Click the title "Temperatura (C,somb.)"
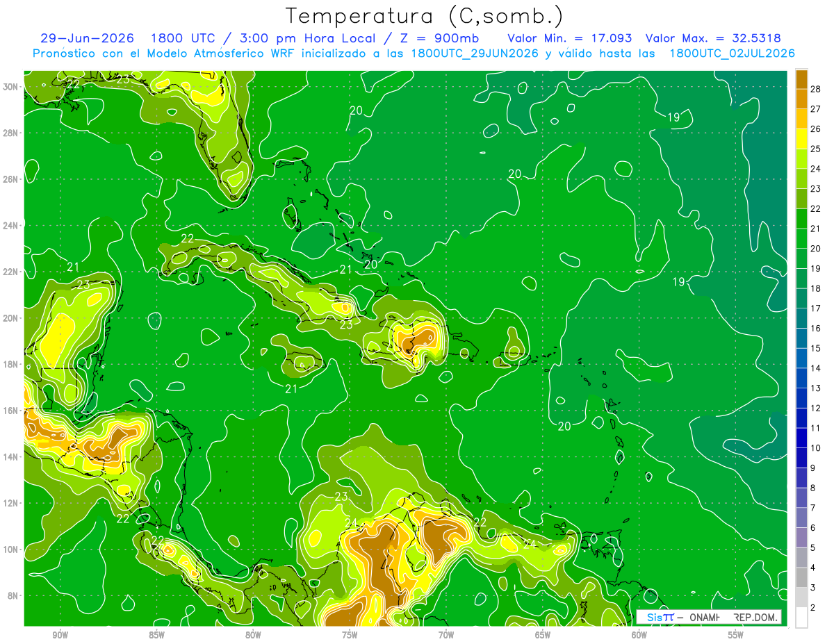Screen dimensions: 834x644 pos(424,17)
